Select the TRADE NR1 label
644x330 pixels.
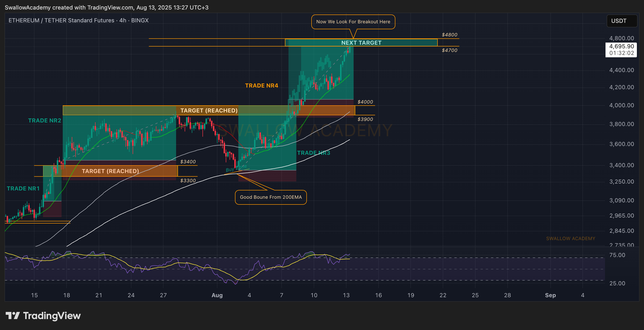tap(23, 189)
